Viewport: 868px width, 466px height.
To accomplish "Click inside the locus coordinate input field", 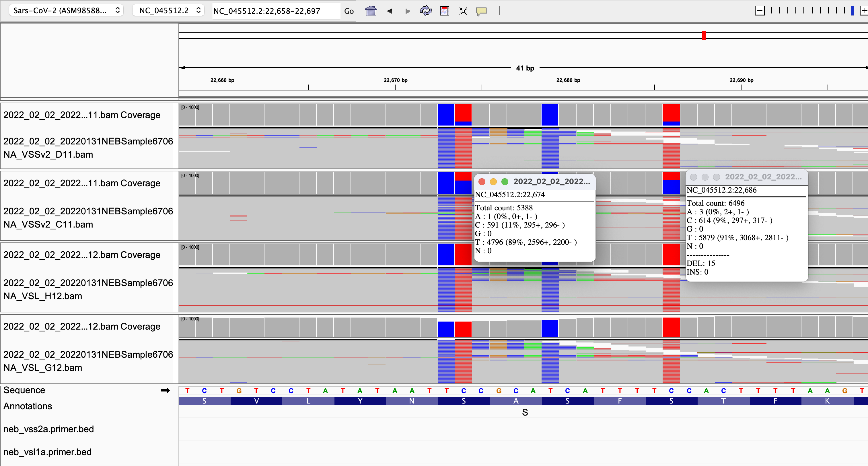I will tap(276, 11).
